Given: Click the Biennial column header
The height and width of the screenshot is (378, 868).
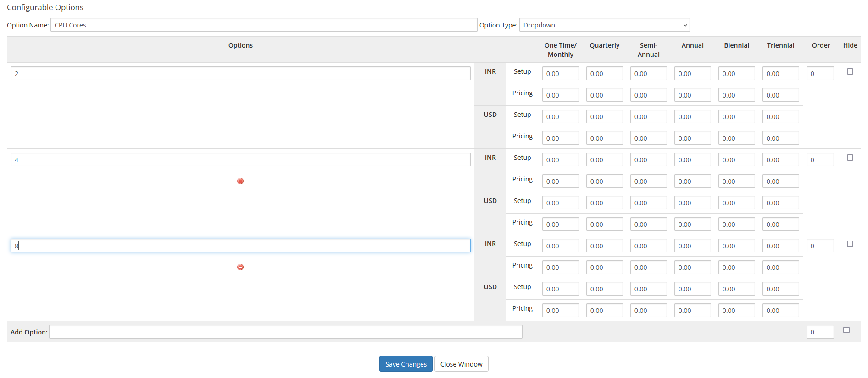Looking at the screenshot, I should 737,45.
